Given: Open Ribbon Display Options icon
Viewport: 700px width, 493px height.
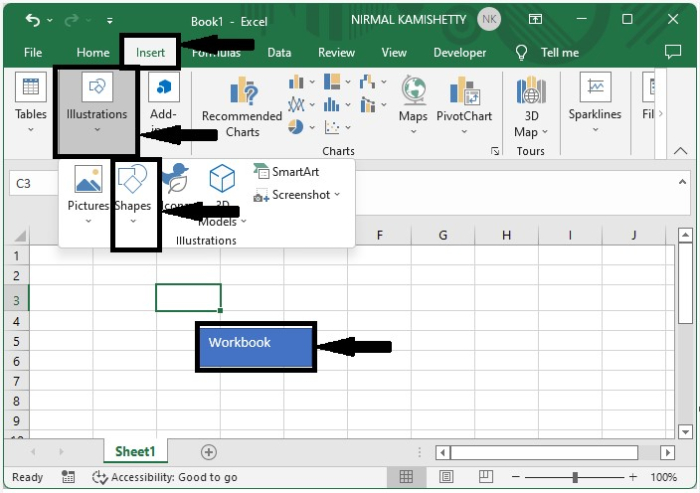Looking at the screenshot, I should [535, 19].
